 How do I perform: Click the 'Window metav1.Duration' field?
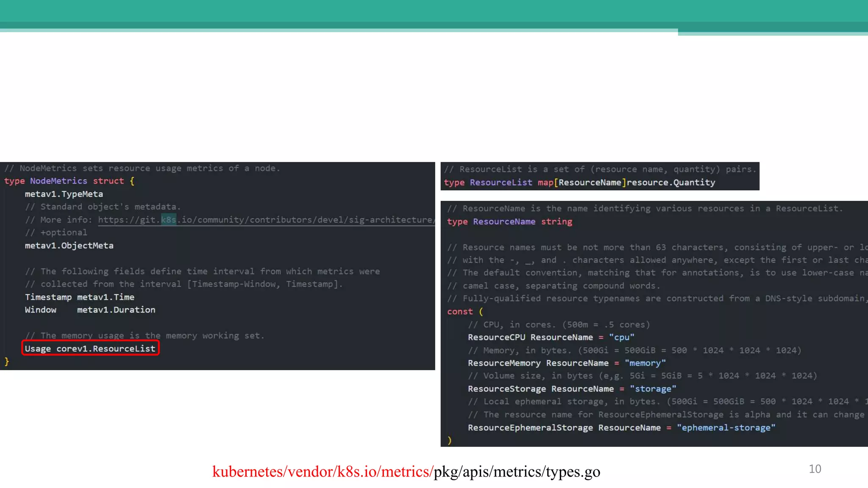click(x=90, y=310)
